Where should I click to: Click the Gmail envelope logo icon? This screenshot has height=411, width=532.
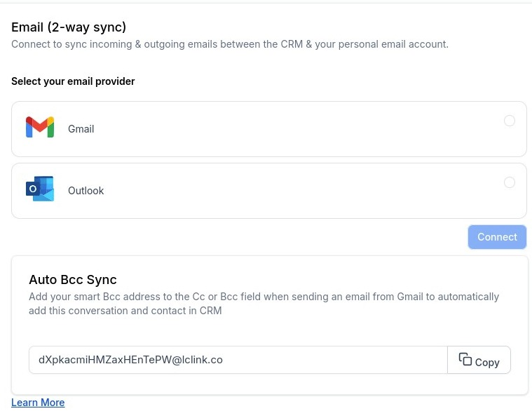point(40,127)
